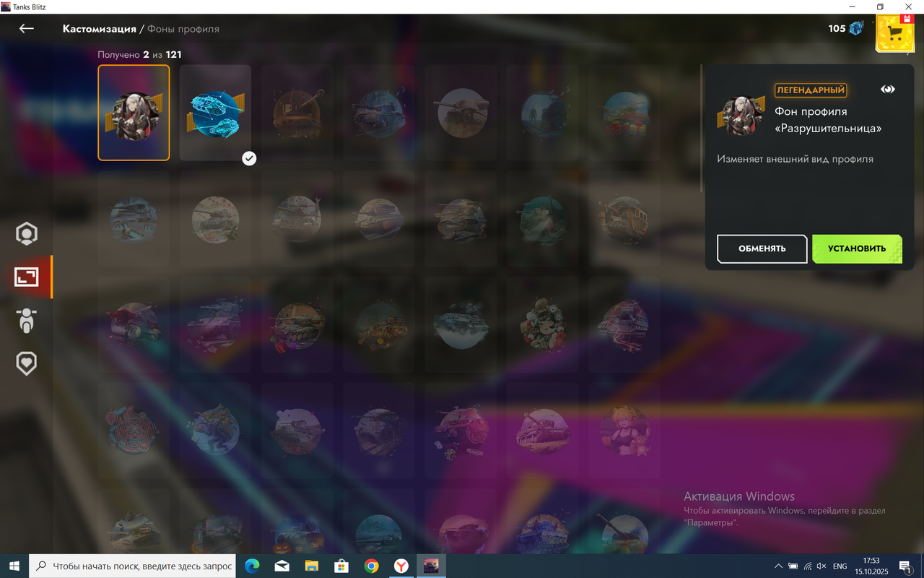
Task: Open File Explorer from the taskbar
Action: pyautogui.click(x=311, y=566)
